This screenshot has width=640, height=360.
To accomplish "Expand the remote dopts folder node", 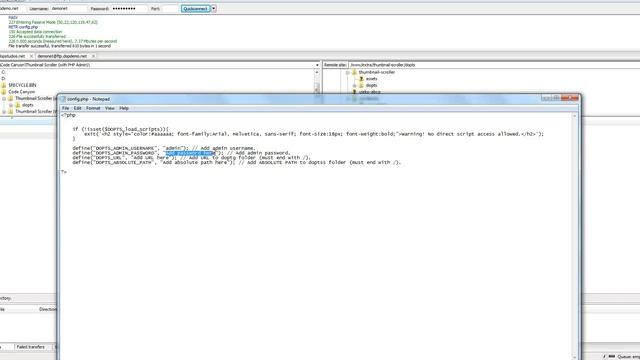I will click(x=355, y=85).
